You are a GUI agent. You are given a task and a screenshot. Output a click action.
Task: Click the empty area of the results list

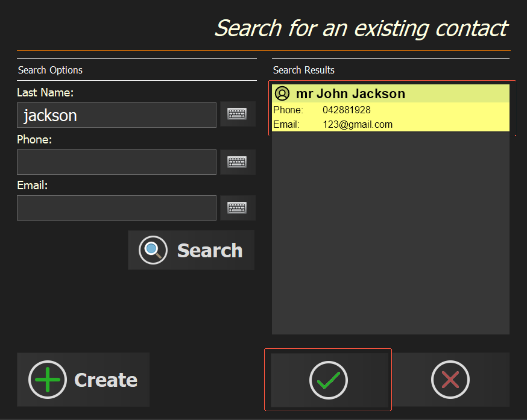pyautogui.click(x=390, y=232)
